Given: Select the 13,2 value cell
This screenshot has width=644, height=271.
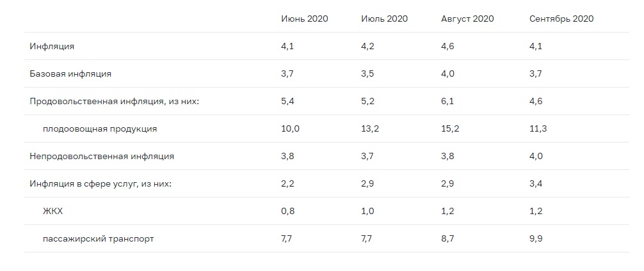Looking at the screenshot, I should pos(370,128).
